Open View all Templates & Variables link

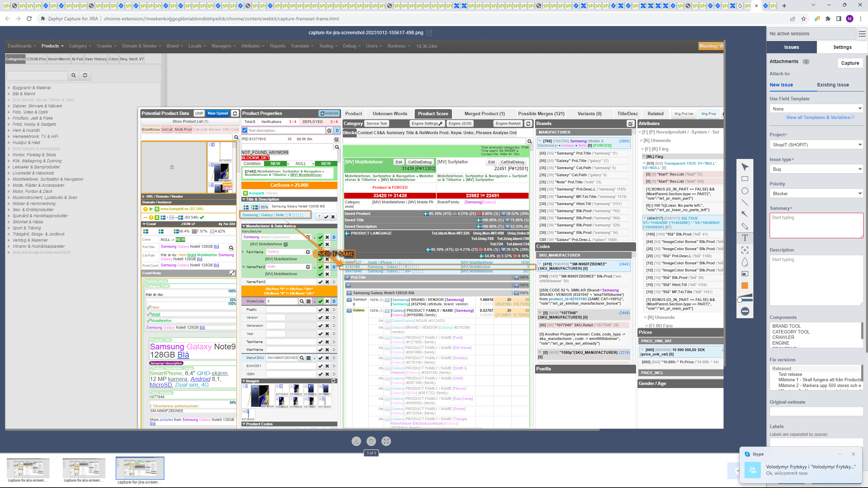click(818, 118)
